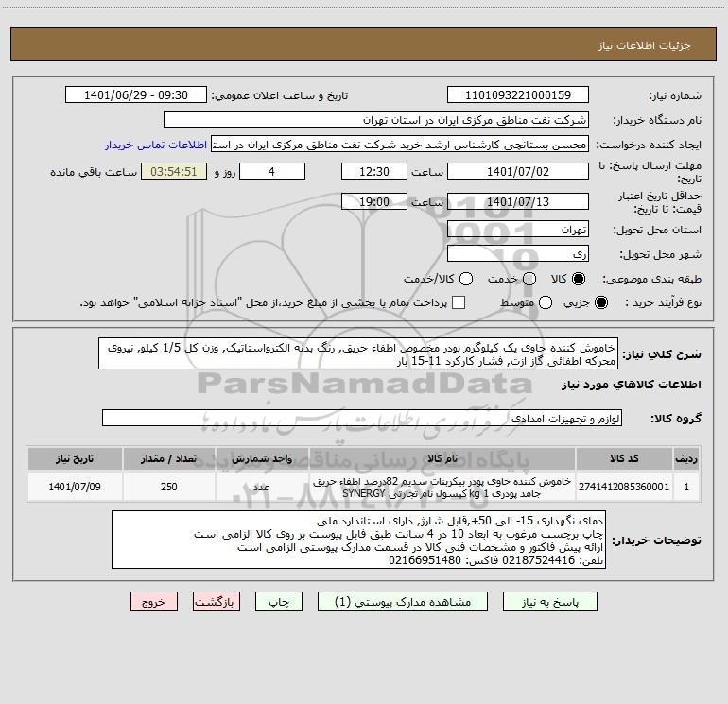
Task: Click the تعداد / مقدار column header
Action: [x=169, y=459]
